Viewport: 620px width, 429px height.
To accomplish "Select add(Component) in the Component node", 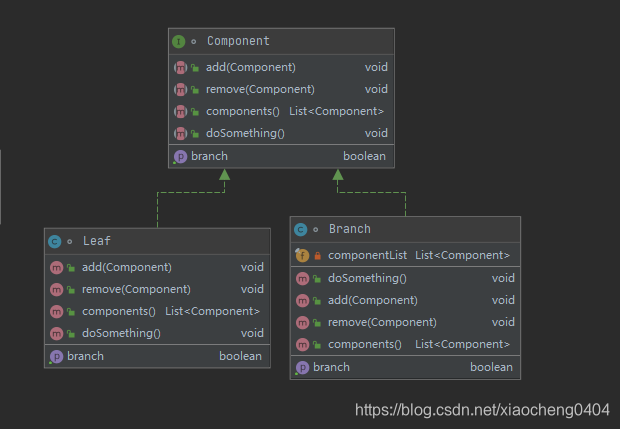I will pos(251,67).
